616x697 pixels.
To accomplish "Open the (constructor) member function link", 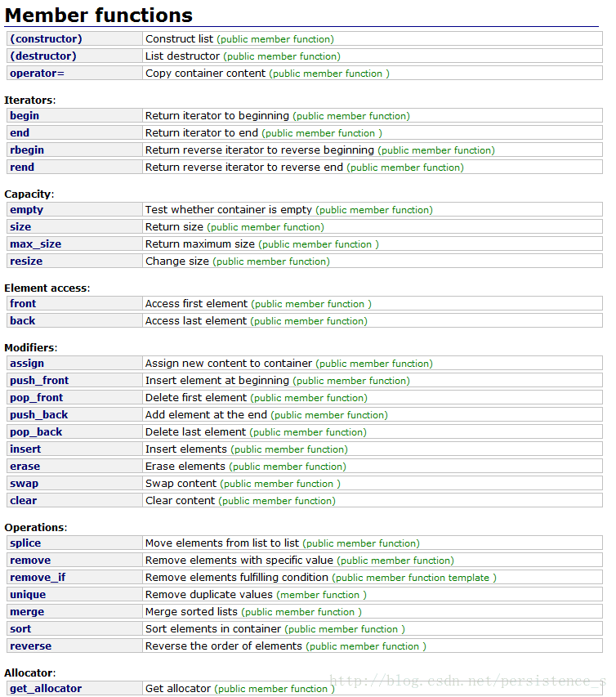I will (46, 38).
